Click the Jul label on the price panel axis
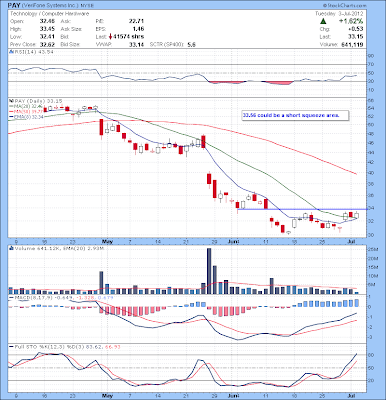The width and height of the screenshot is (386, 400). point(352,241)
